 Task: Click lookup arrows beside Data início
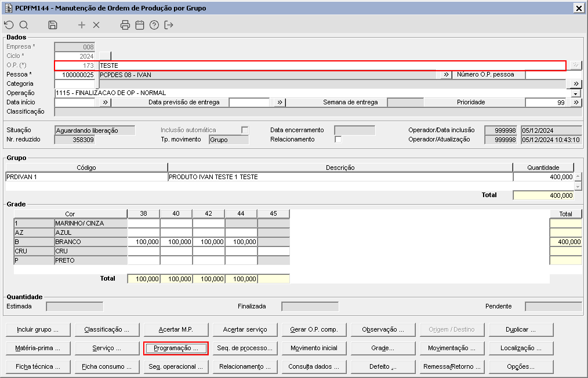[105, 103]
